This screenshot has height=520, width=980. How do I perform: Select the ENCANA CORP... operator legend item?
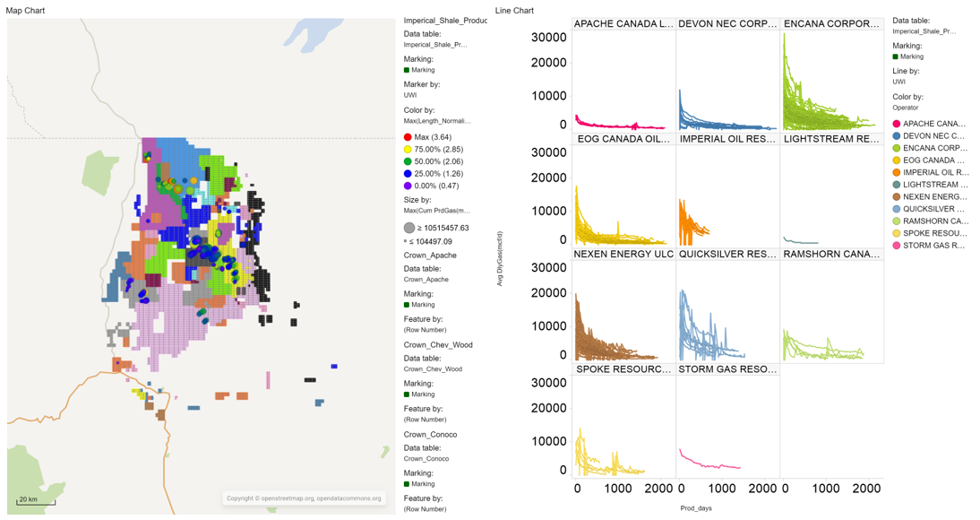pyautogui.click(x=930, y=148)
